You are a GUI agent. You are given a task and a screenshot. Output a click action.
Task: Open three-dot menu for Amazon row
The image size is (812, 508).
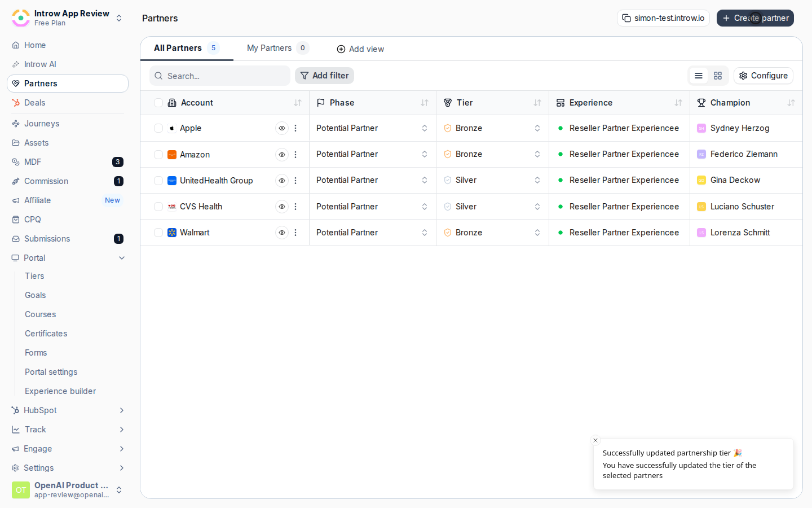[x=295, y=155]
